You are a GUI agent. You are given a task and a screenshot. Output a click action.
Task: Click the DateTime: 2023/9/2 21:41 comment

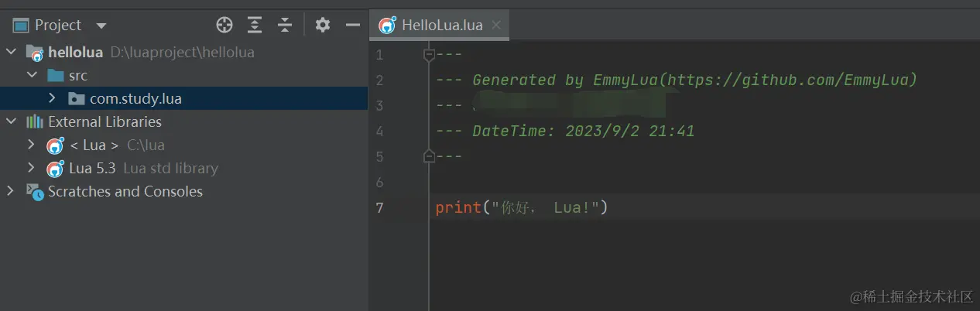click(x=584, y=131)
